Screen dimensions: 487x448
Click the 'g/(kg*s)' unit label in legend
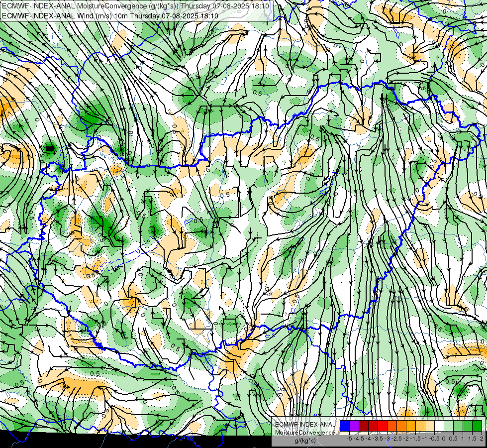tap(305, 441)
